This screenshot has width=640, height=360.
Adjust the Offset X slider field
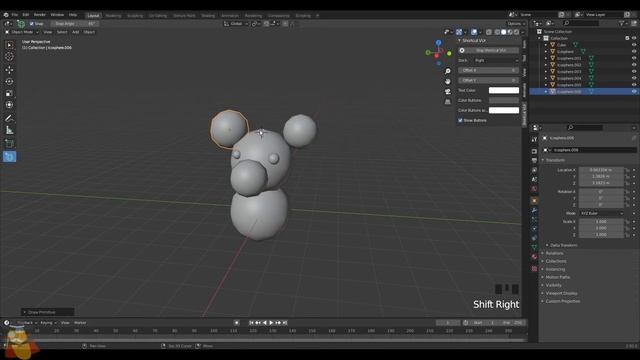(x=489, y=70)
